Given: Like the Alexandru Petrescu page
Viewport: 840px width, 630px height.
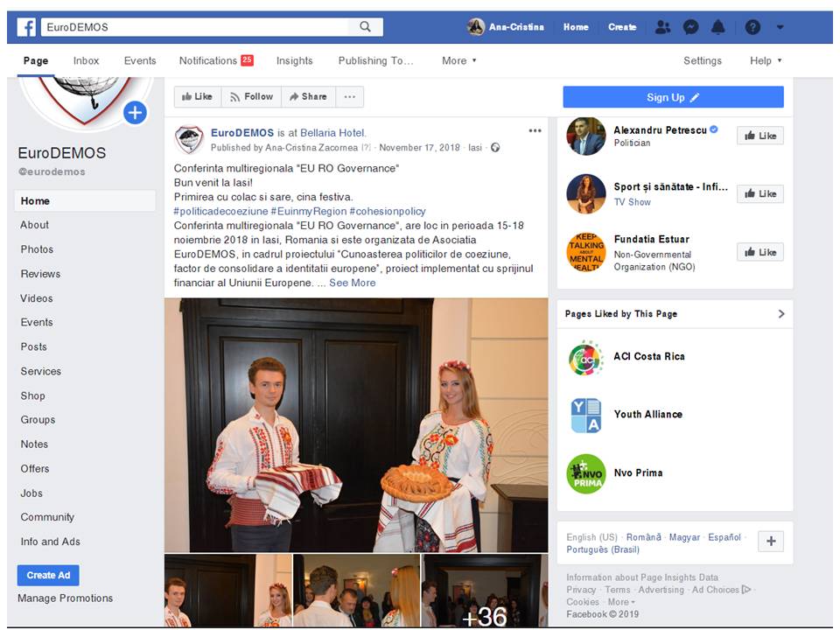Looking at the screenshot, I should pyautogui.click(x=760, y=136).
